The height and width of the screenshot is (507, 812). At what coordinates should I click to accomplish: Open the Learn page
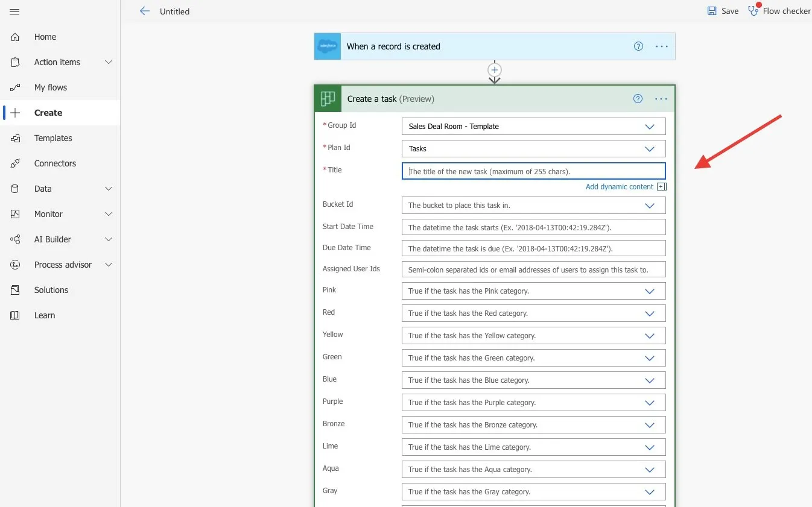(45, 315)
